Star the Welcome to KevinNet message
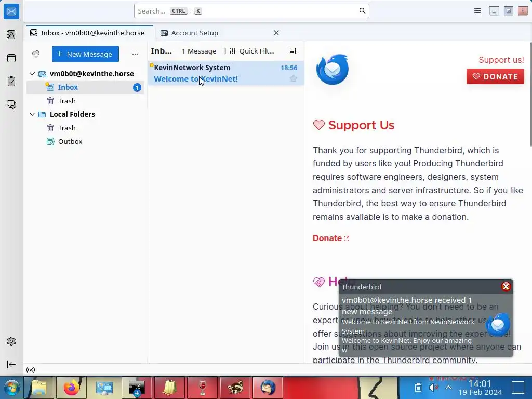 tap(294, 79)
